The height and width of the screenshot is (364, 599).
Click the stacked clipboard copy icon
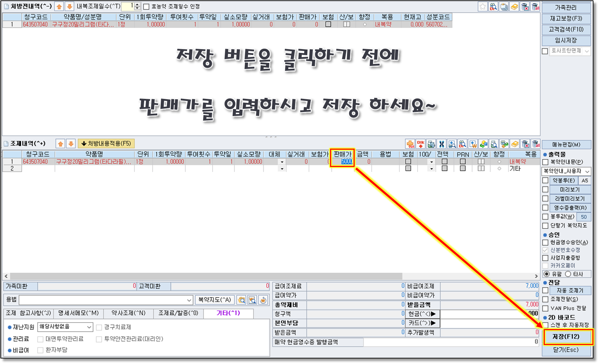[x=504, y=7]
